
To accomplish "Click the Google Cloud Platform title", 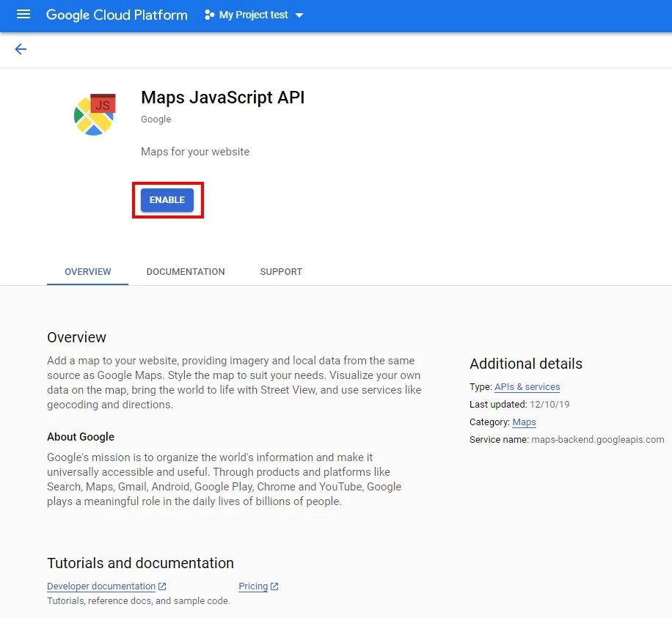I will point(117,15).
